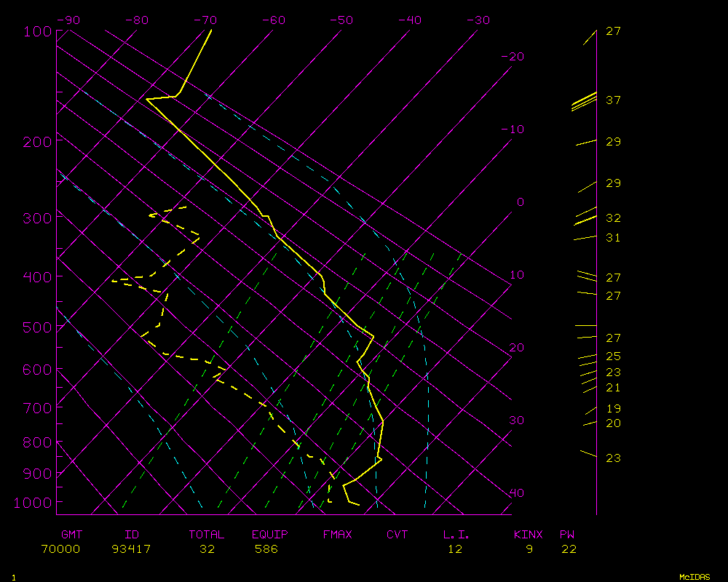The height and width of the screenshot is (582, 728).
Task: Click the McIDAS label in bottom corner
Action: [x=695, y=577]
